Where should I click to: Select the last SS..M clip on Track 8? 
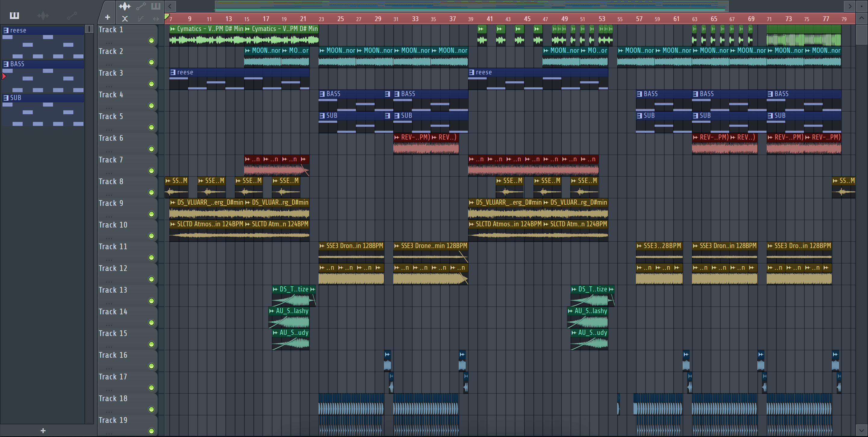(x=844, y=187)
